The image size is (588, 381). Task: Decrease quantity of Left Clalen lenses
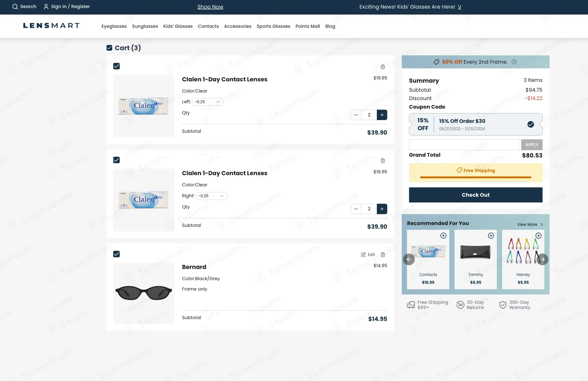[x=356, y=115]
